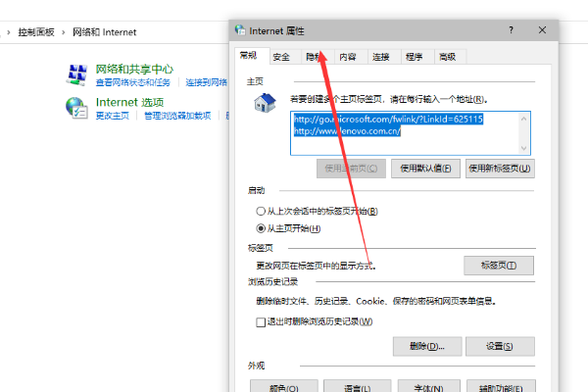Open the 管理浏览器加载项 link
588x392 pixels.
coord(177,116)
